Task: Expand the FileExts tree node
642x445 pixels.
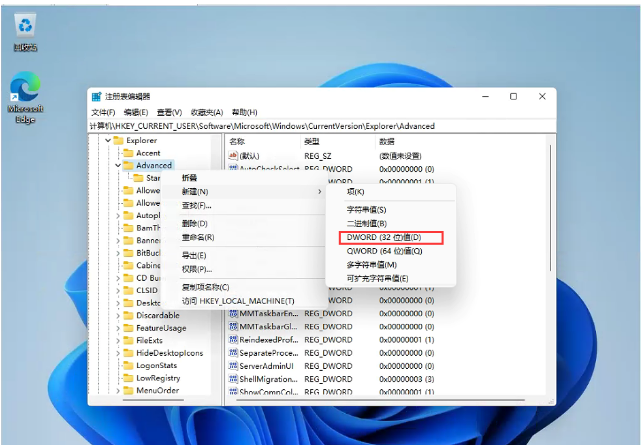Action: click(117, 341)
